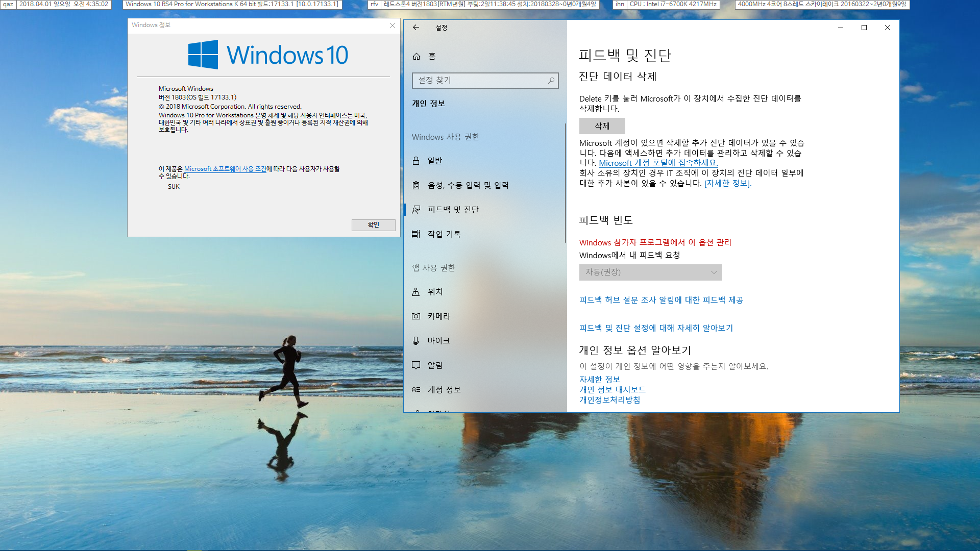Click the 'SUK' licensed user name
This screenshot has height=551, width=980.
click(174, 187)
